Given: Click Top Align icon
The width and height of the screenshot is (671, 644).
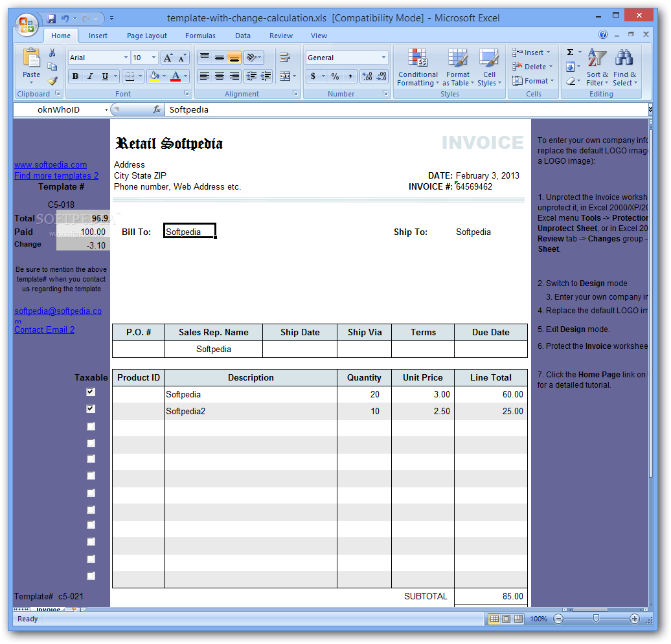Looking at the screenshot, I should 205,58.
